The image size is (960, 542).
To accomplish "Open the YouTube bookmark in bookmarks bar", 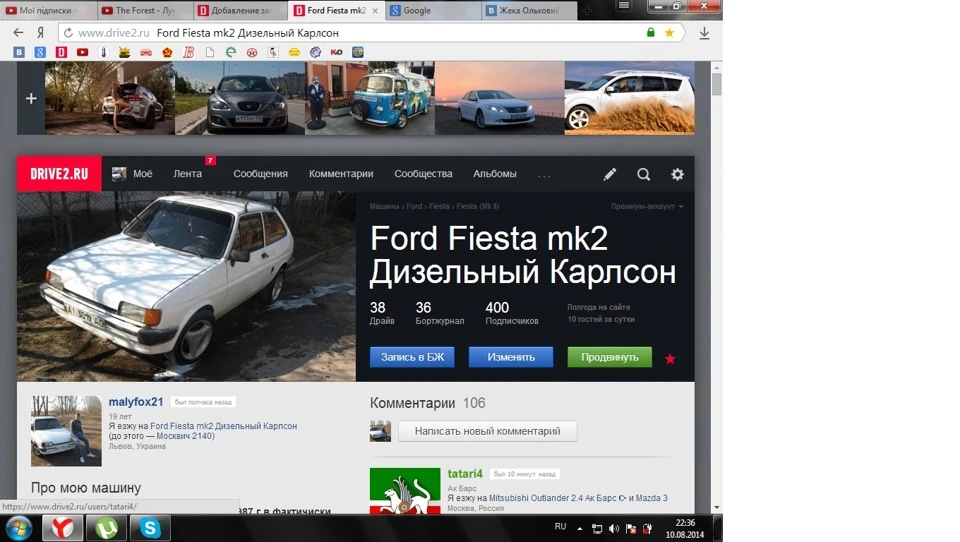I will 82,52.
